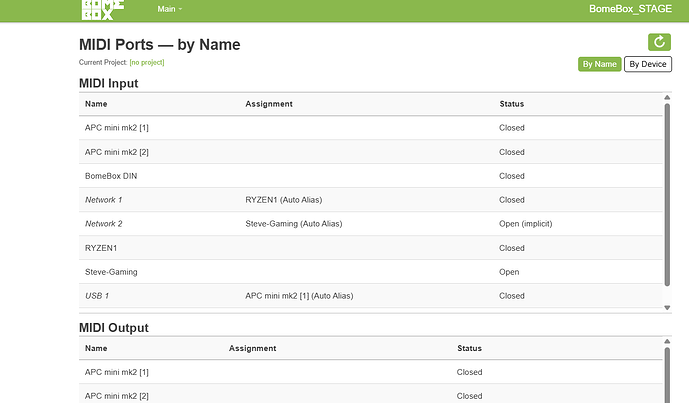This screenshot has width=689, height=403.
Task: Click Closed status of BomeBox DIN
Action: coord(511,176)
